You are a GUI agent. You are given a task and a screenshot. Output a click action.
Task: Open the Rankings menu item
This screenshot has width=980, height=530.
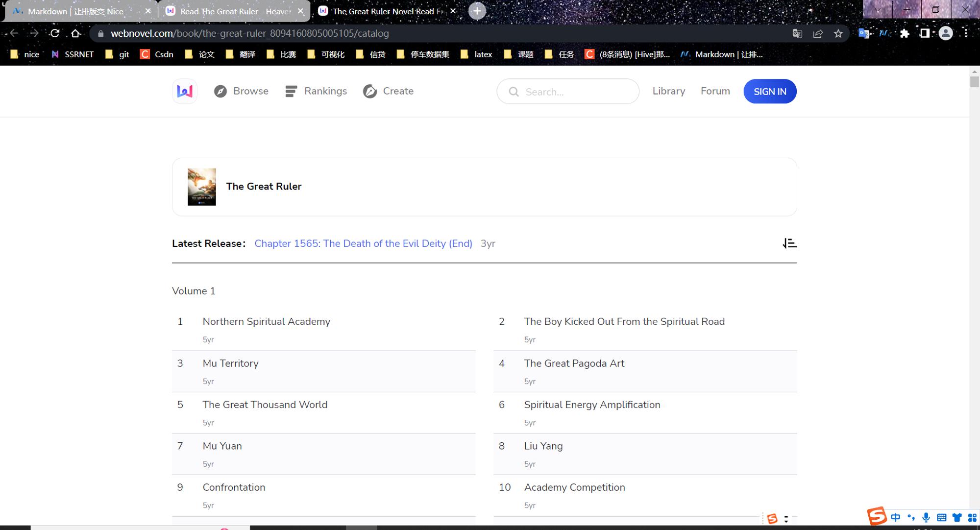click(316, 91)
